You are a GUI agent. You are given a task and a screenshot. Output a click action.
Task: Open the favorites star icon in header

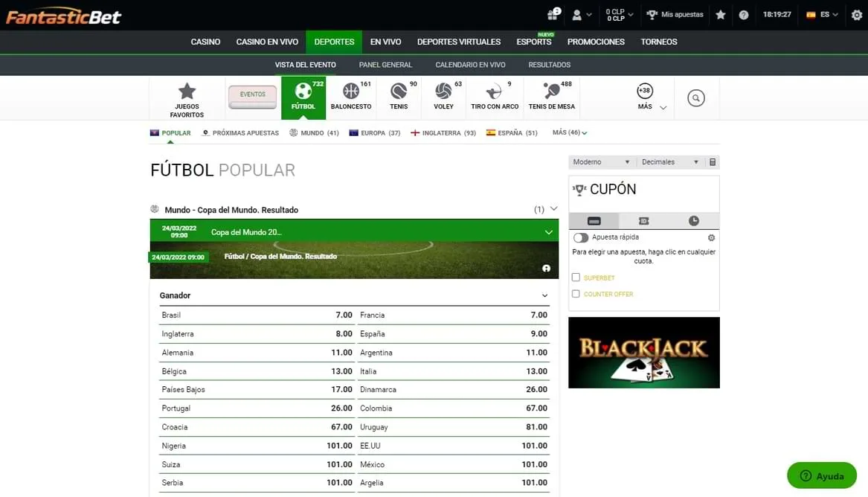coord(720,15)
